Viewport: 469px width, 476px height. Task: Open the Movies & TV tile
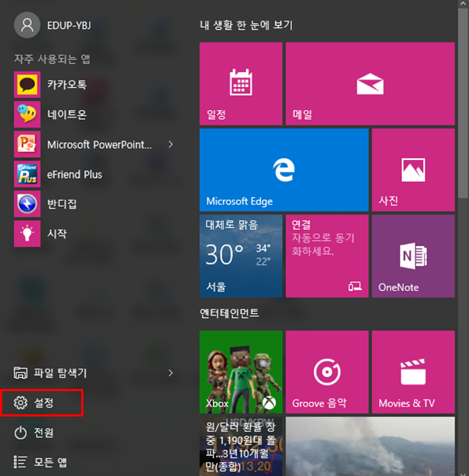pyautogui.click(x=413, y=372)
